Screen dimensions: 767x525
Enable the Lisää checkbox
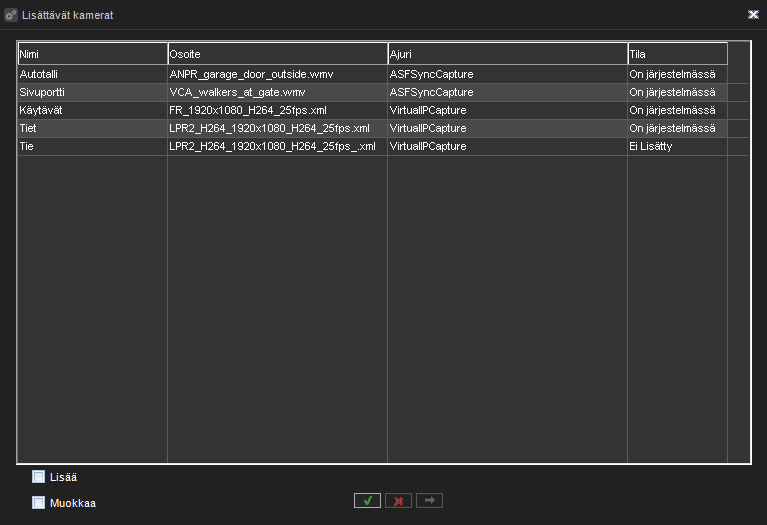(39, 477)
